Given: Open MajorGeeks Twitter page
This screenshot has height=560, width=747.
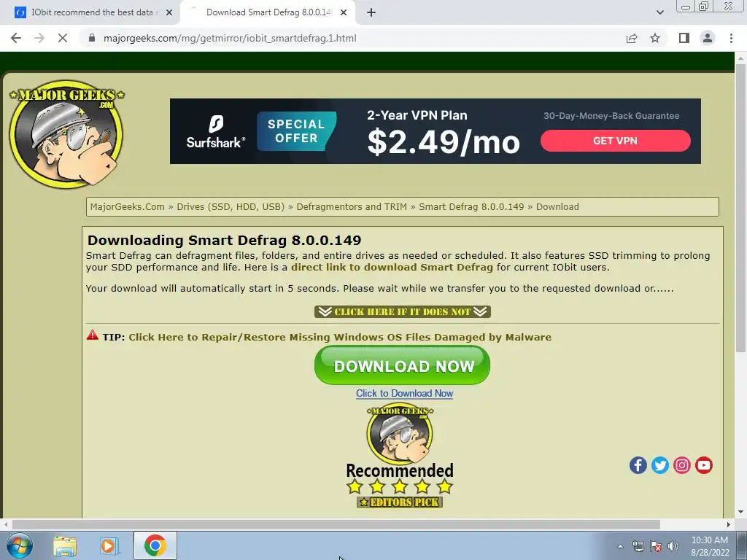Looking at the screenshot, I should pyautogui.click(x=659, y=465).
